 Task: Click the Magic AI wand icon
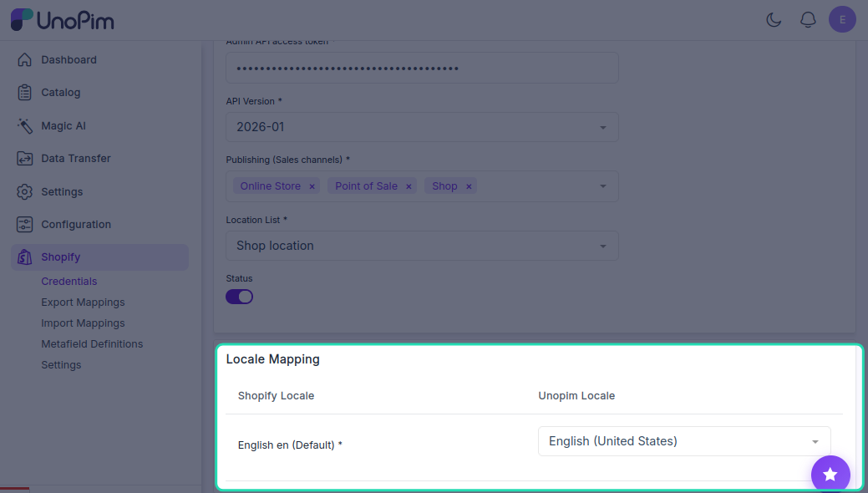24,125
